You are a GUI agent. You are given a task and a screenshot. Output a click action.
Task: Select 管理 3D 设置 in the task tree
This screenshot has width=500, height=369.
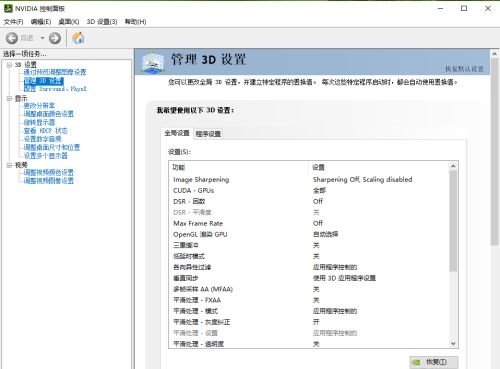pyautogui.click(x=43, y=81)
